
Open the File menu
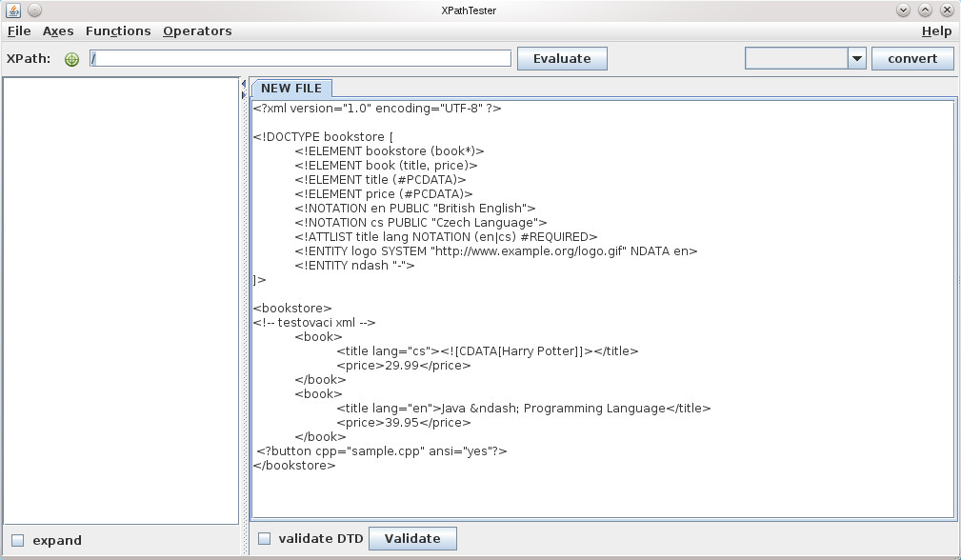19,31
